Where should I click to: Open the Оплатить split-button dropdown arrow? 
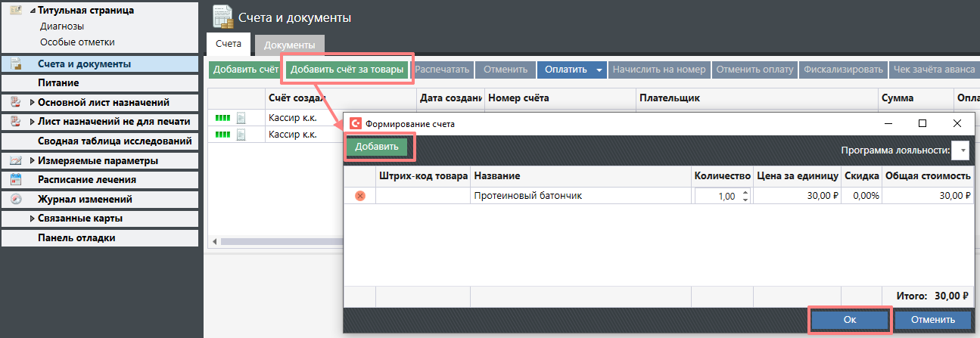[x=599, y=70]
